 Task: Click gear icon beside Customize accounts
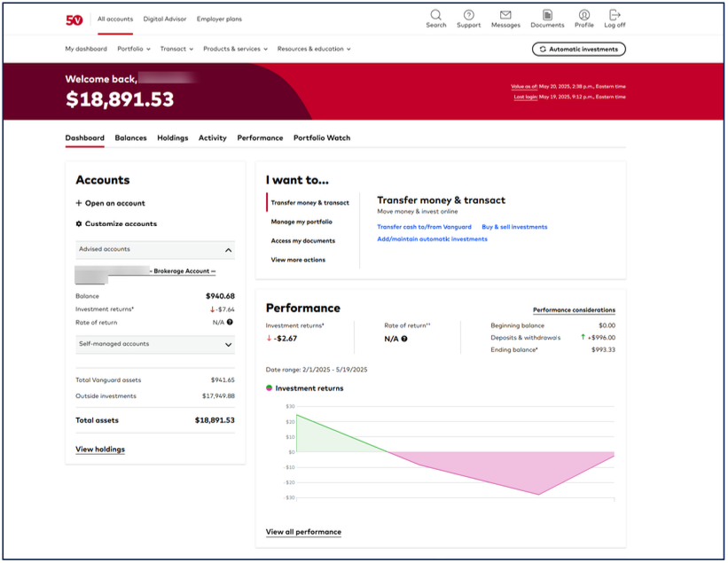coord(78,223)
